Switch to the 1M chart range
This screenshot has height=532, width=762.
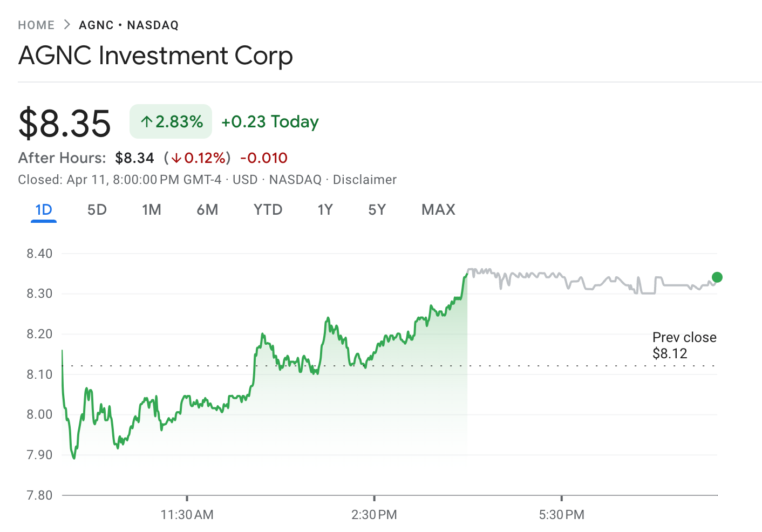[x=152, y=209]
